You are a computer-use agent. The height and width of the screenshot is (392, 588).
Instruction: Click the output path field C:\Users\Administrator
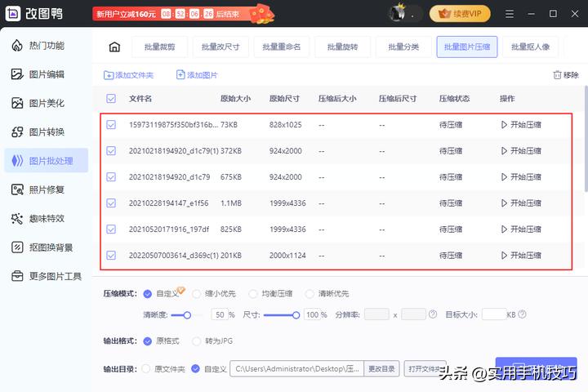296,369
